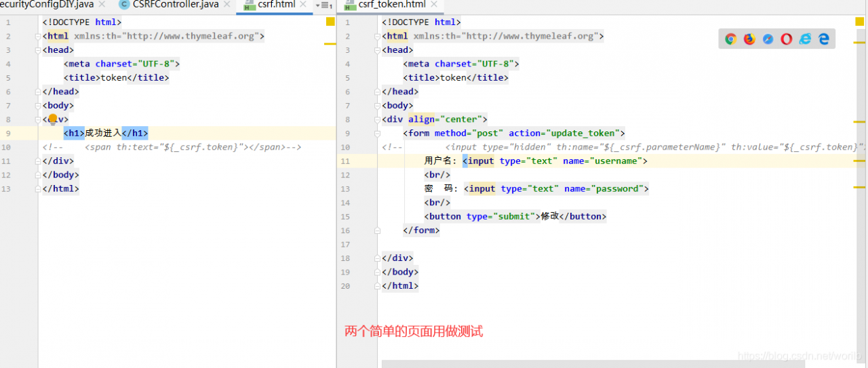
Task: Click the password input tag code
Action: point(557,188)
